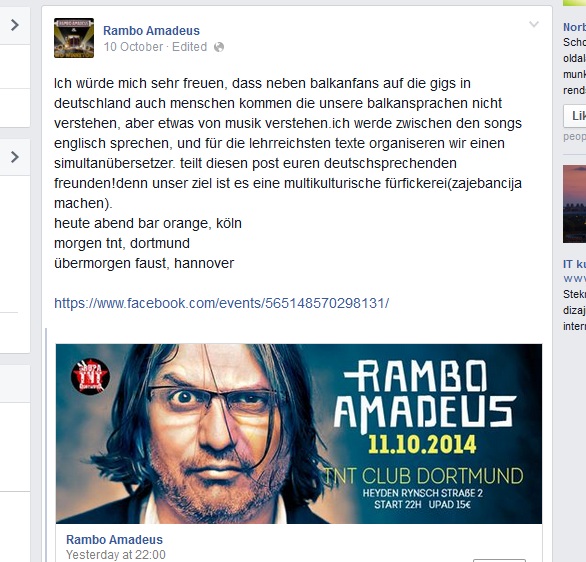The image size is (586, 562).
Task: Click the red TNT club logo on banner
Action: pos(90,377)
